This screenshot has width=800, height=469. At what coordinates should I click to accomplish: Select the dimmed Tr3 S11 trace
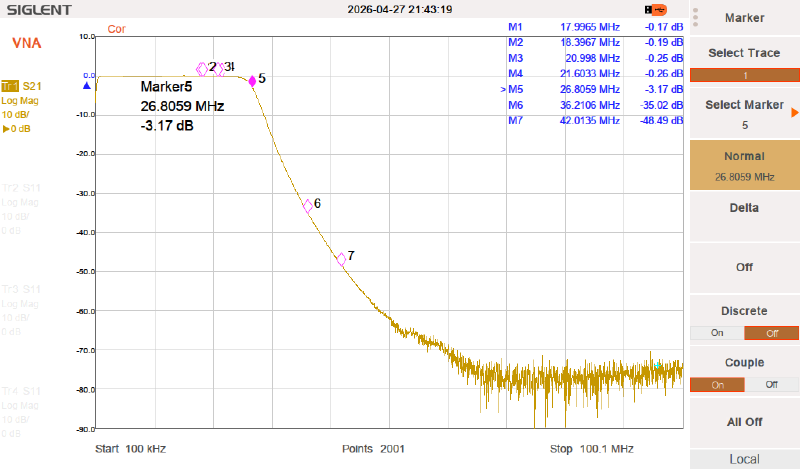click(21, 289)
